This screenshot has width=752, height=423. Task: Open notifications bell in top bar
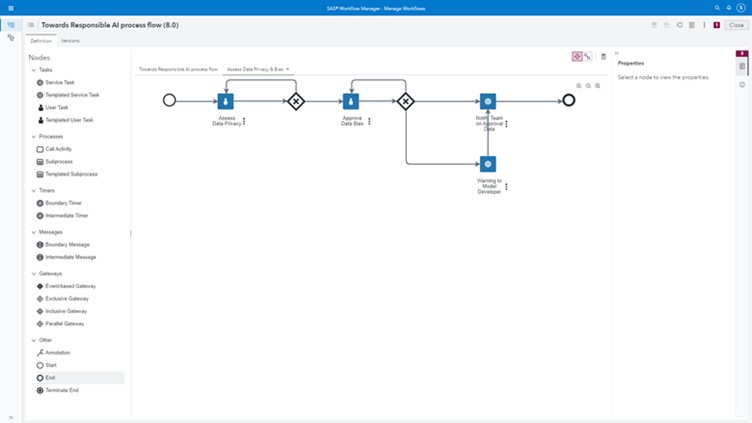click(x=729, y=7)
